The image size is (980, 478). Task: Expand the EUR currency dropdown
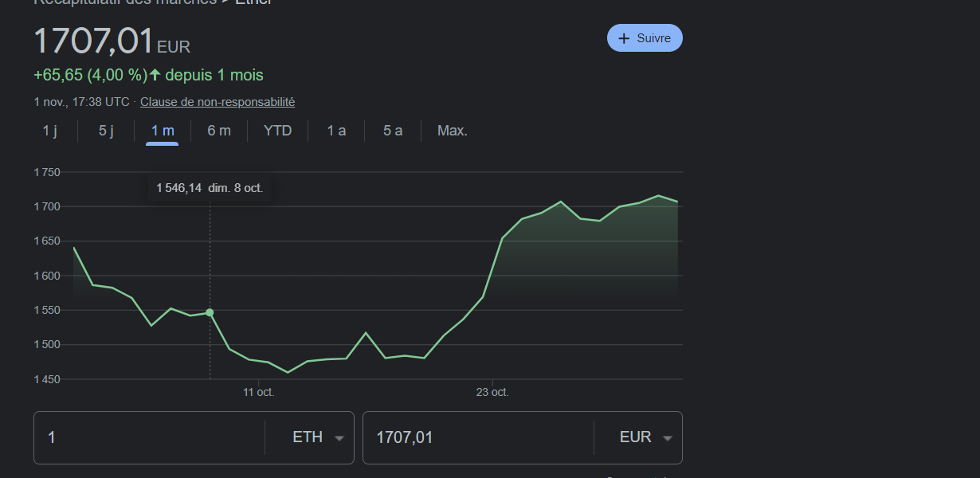click(x=645, y=437)
